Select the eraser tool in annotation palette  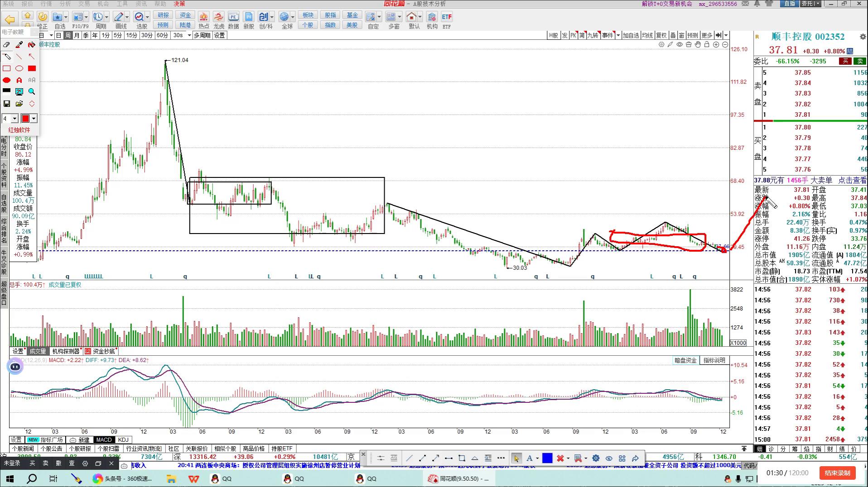point(6,45)
